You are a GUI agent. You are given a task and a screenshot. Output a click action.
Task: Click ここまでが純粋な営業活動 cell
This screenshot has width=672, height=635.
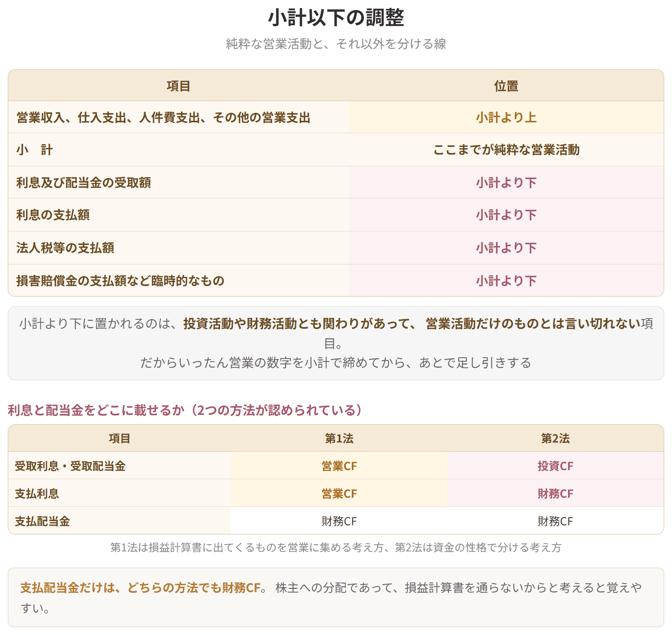506,150
